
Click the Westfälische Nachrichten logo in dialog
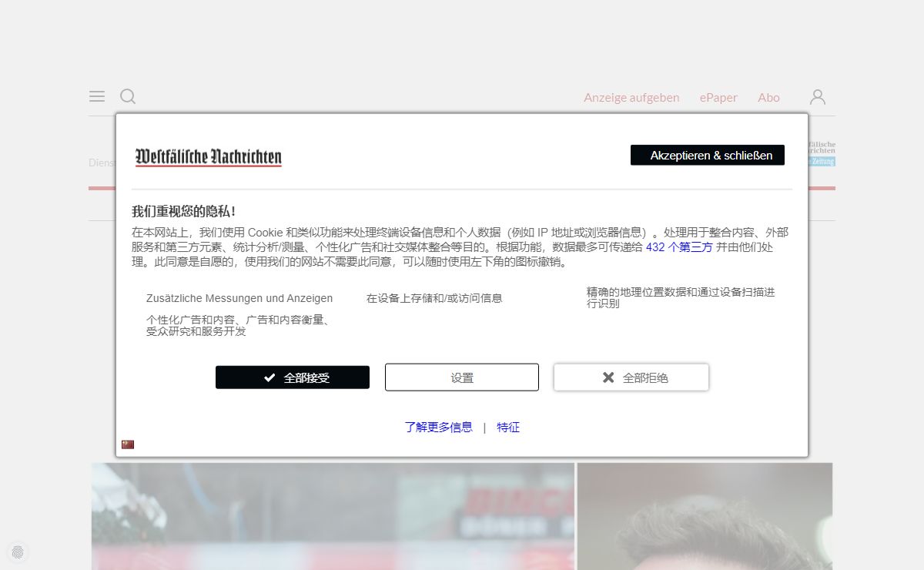(209, 156)
